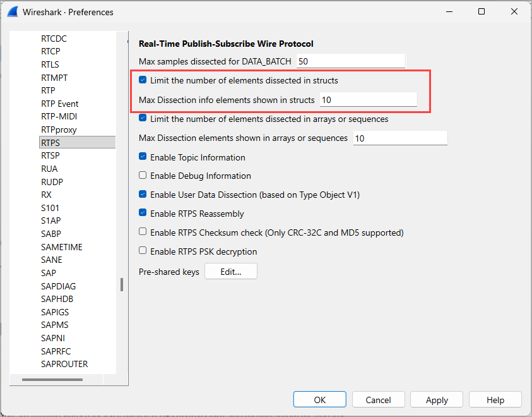Select RTCP protocol entry

(x=50, y=51)
